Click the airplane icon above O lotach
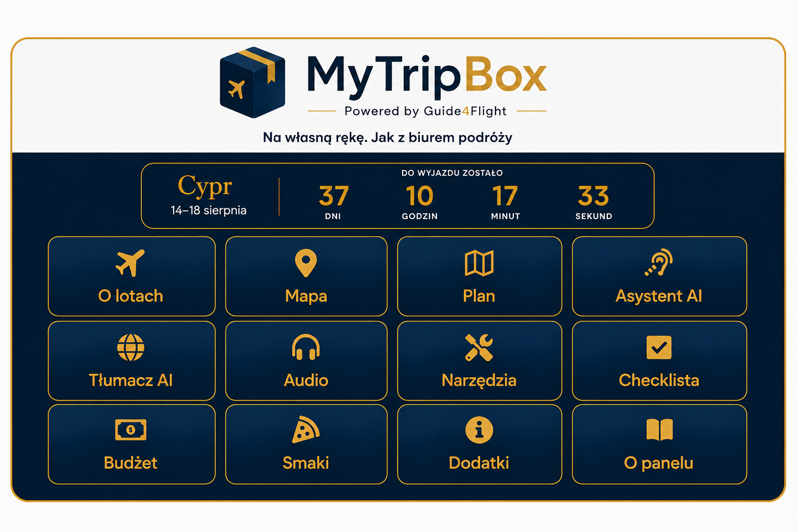Viewport: 798px width, 532px height. point(130,262)
